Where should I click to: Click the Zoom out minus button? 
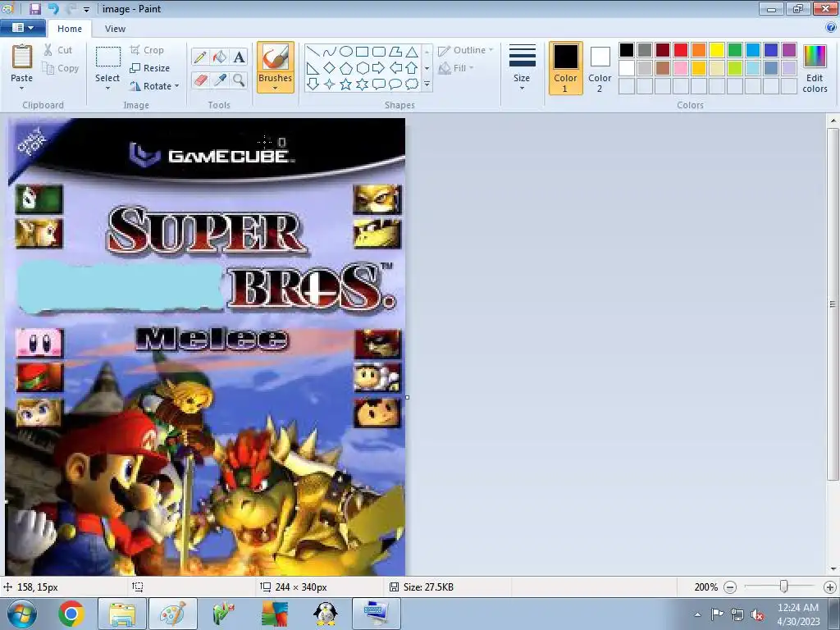[729, 587]
